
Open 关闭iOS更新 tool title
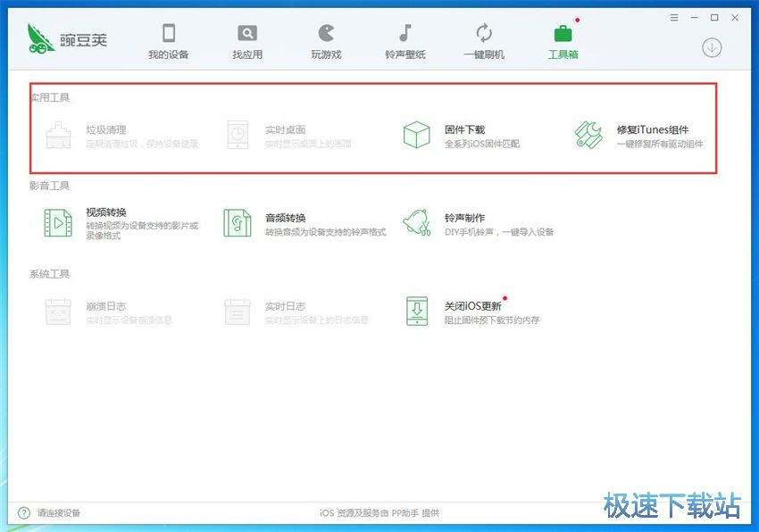pyautogui.click(x=473, y=306)
